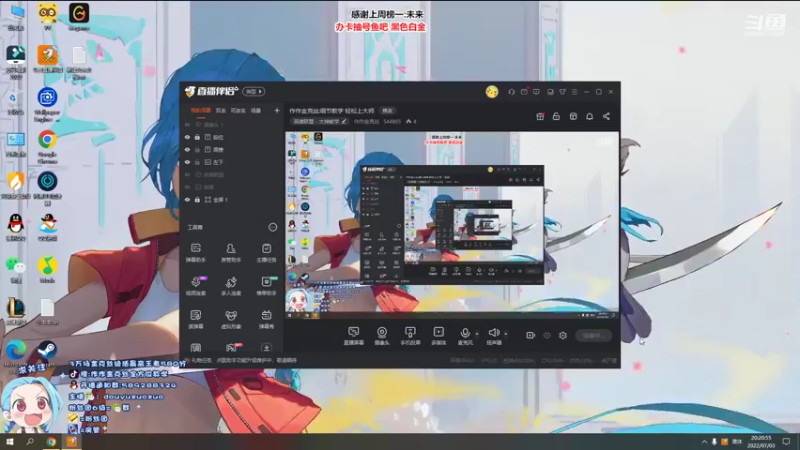The image size is (800, 450).
Task: Open the 房管助手 tool
Action: tap(231, 253)
